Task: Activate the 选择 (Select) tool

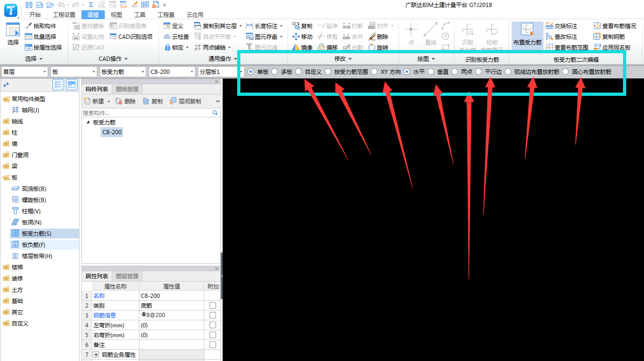Action: pos(13,35)
